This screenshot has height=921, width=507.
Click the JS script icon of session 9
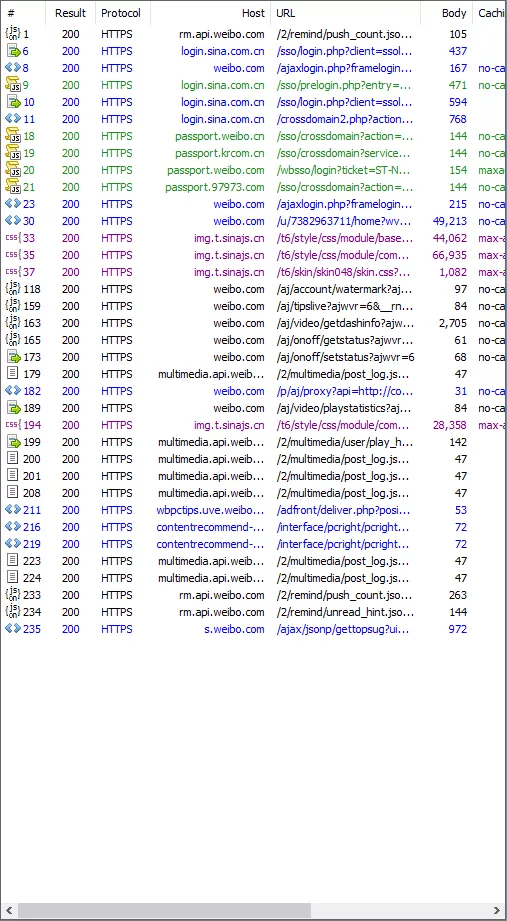[12, 85]
